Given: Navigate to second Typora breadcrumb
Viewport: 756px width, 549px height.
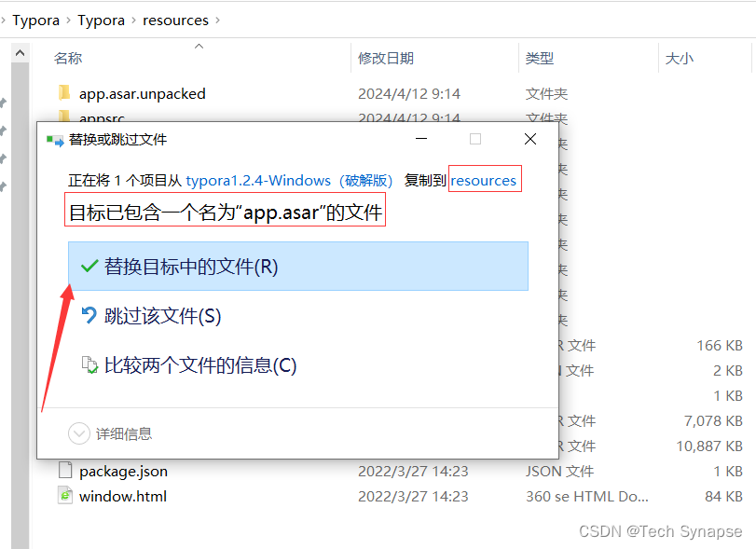Looking at the screenshot, I should click(x=101, y=21).
